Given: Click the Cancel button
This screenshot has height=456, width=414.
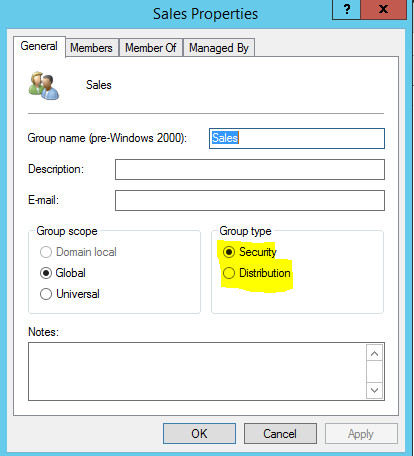Looking at the screenshot, I should [280, 434].
